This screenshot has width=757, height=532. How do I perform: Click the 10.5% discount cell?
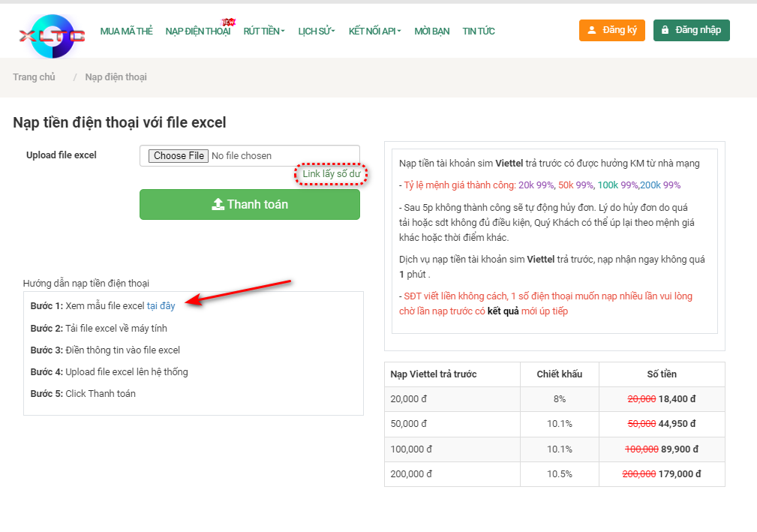(560, 474)
